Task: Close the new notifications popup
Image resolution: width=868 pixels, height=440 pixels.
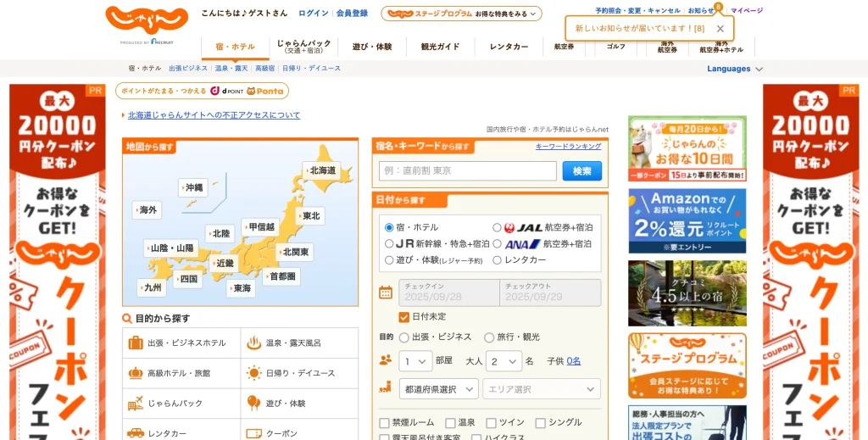Action: (720, 29)
